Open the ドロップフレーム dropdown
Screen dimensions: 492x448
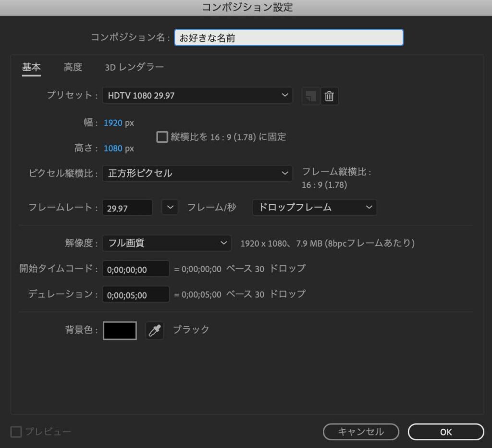click(x=314, y=208)
